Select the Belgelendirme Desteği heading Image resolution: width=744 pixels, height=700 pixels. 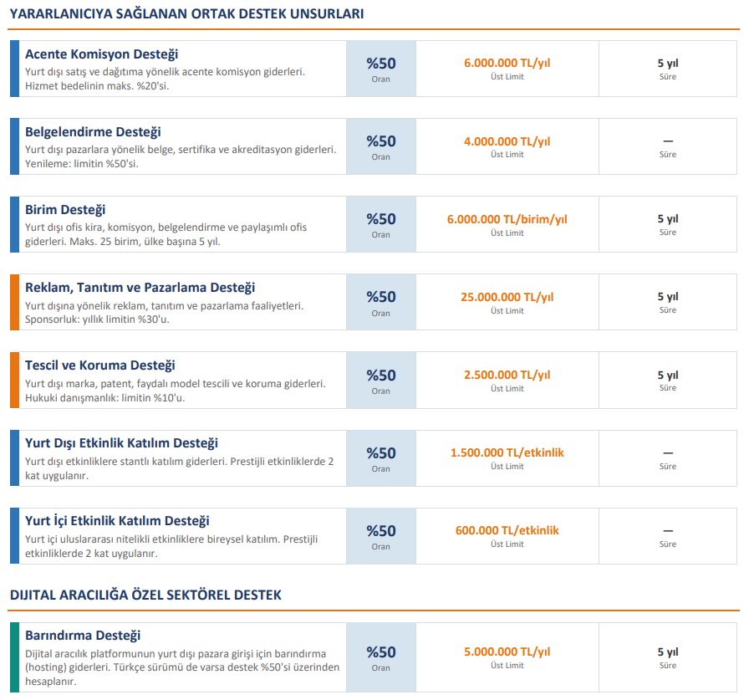tap(93, 132)
